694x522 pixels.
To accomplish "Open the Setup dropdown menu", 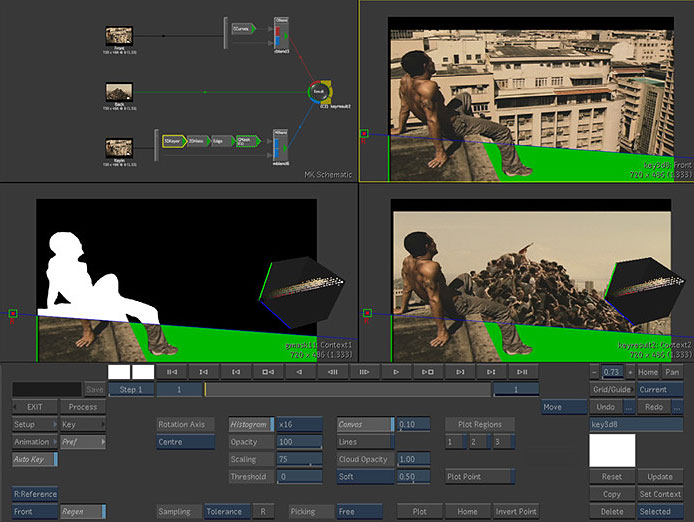I will (x=35, y=424).
